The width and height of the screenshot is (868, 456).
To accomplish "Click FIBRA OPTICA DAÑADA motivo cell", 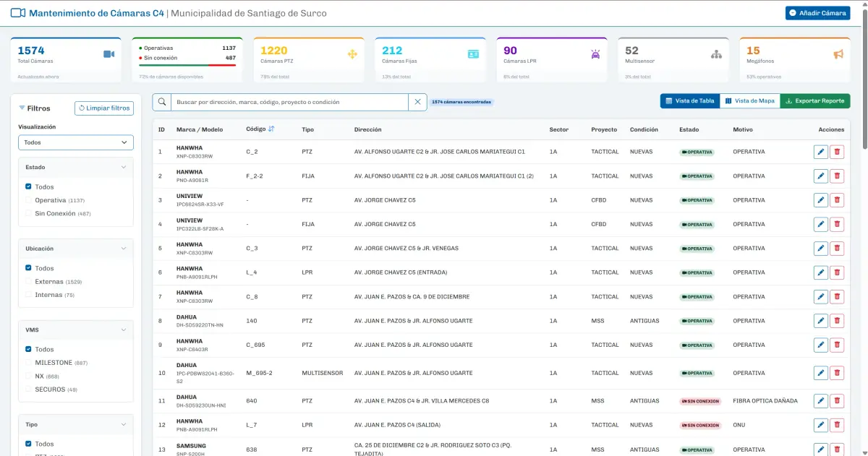I will coord(765,400).
